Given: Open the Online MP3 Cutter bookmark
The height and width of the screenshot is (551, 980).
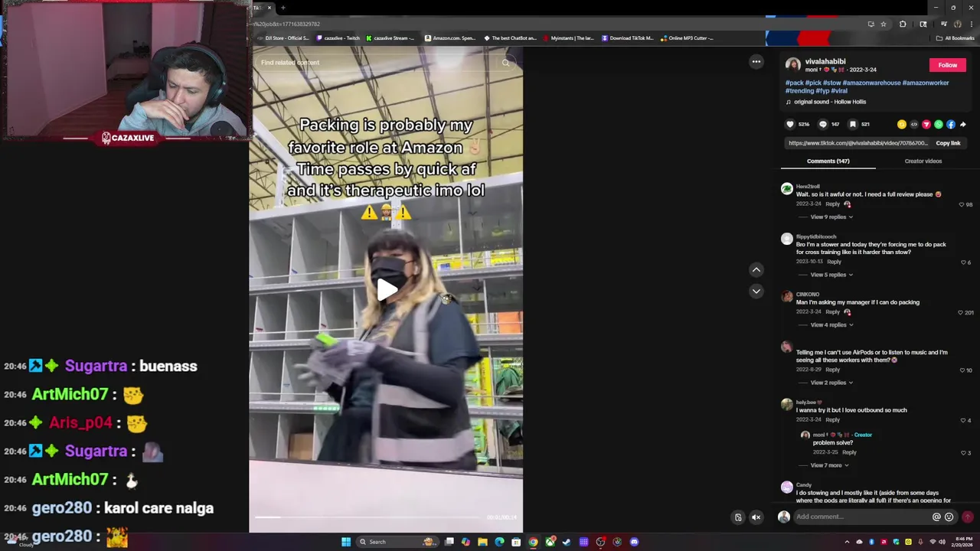Looking at the screenshot, I should pyautogui.click(x=687, y=38).
